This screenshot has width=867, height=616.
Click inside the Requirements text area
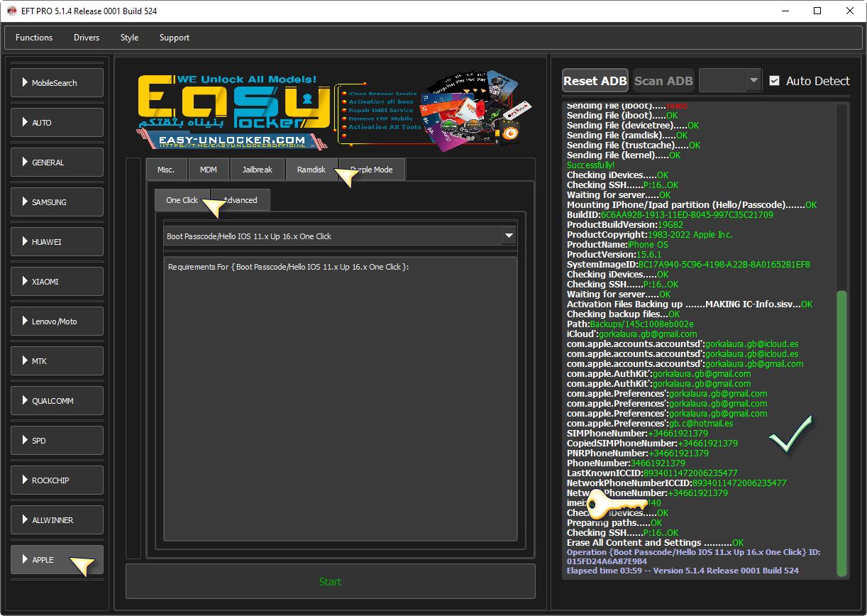click(340, 399)
